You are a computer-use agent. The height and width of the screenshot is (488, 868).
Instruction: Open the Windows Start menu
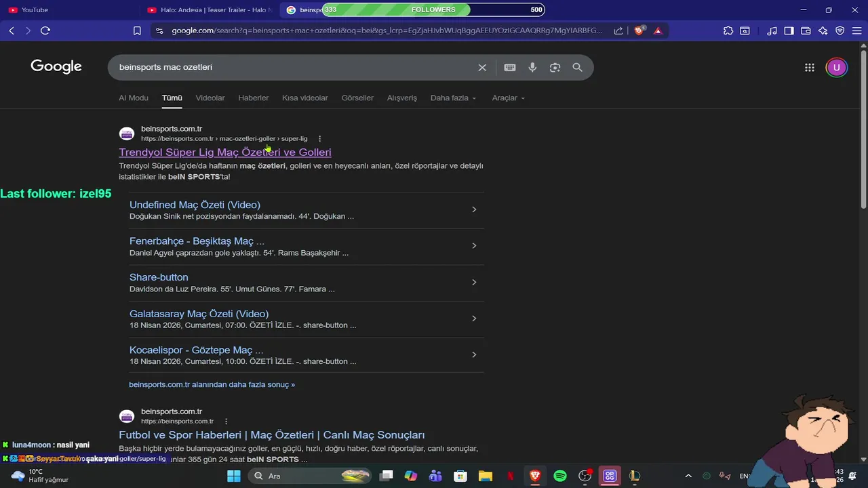(x=234, y=476)
